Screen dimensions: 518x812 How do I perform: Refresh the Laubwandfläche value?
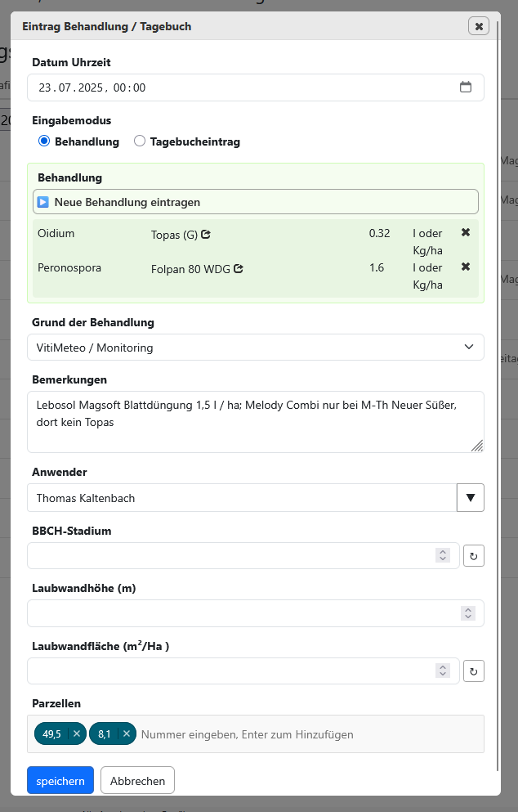(x=474, y=671)
